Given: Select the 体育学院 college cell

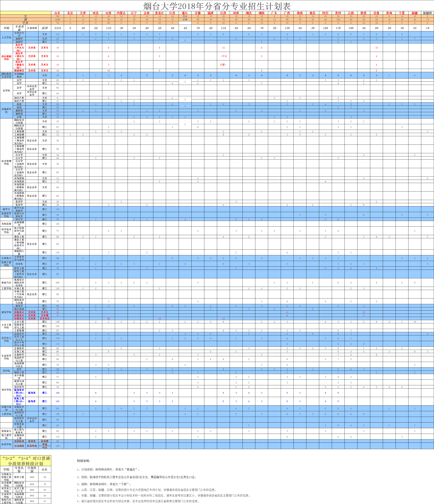Looking at the screenshot, I should click(x=6, y=444).
